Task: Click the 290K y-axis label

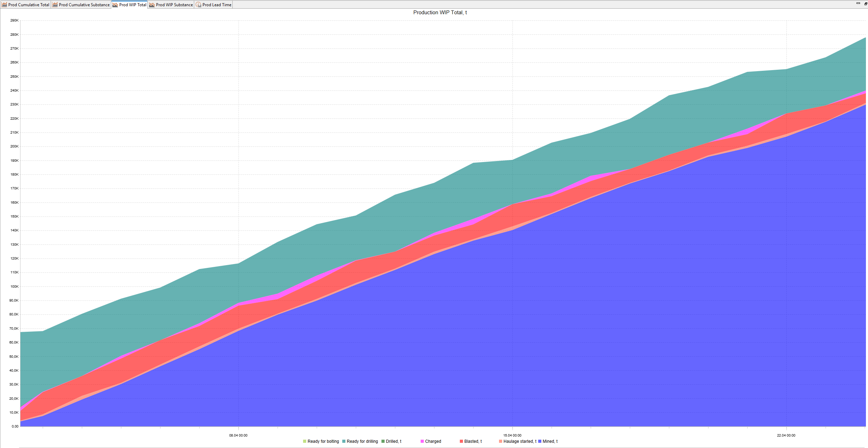Action: pos(15,20)
